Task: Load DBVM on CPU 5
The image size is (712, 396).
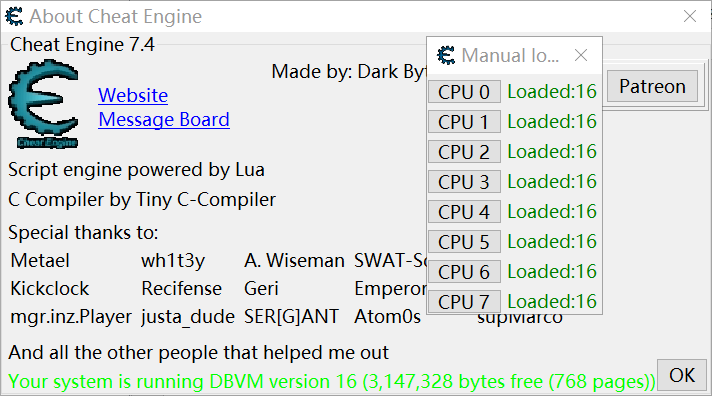Action: pyautogui.click(x=464, y=242)
